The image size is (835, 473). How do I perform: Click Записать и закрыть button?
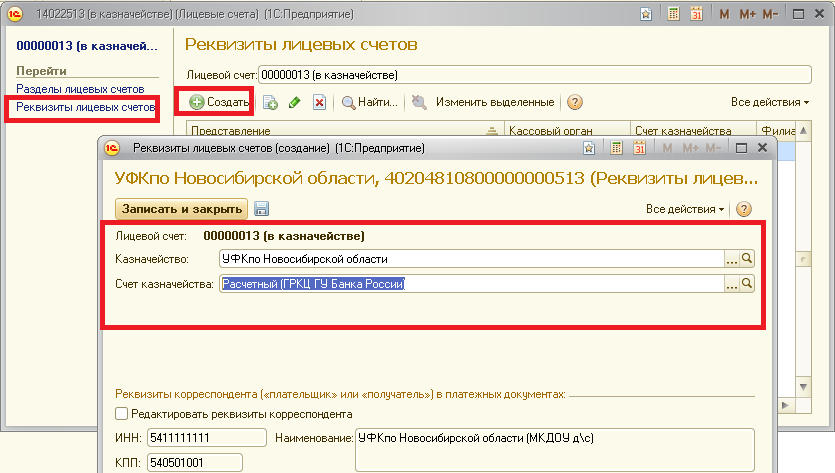coord(182,209)
